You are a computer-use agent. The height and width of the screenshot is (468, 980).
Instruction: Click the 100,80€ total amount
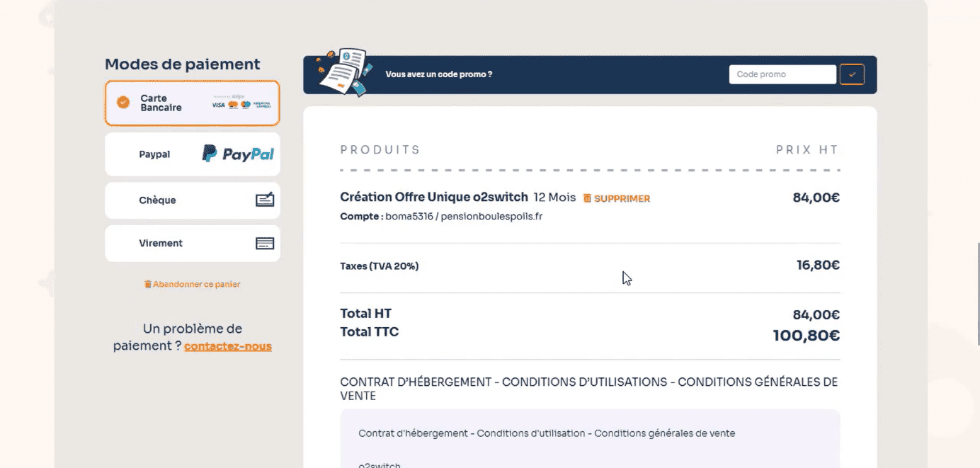pos(807,336)
